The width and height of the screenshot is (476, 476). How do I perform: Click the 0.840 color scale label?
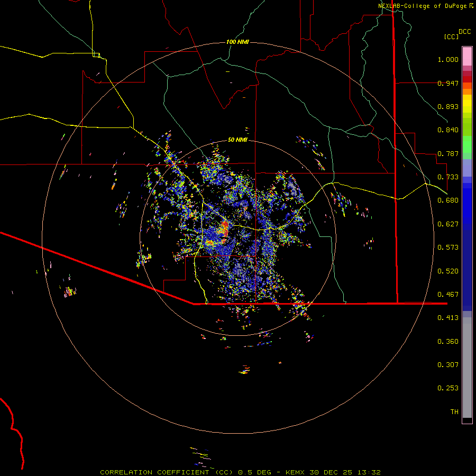[448, 130]
